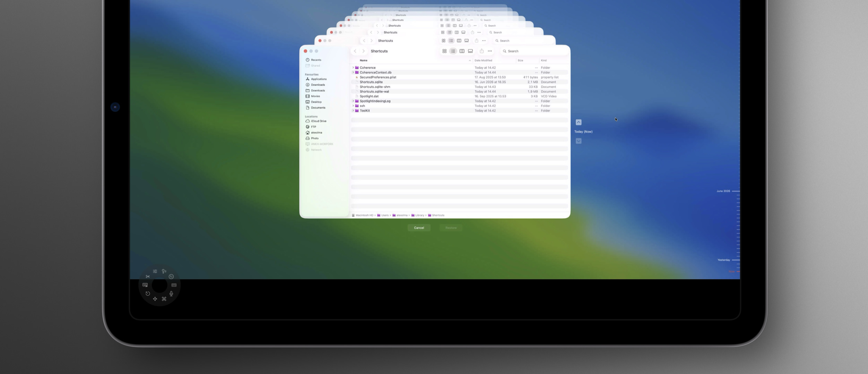The width and height of the screenshot is (868, 374).
Task: Sort by the Kind column header
Action: click(544, 60)
